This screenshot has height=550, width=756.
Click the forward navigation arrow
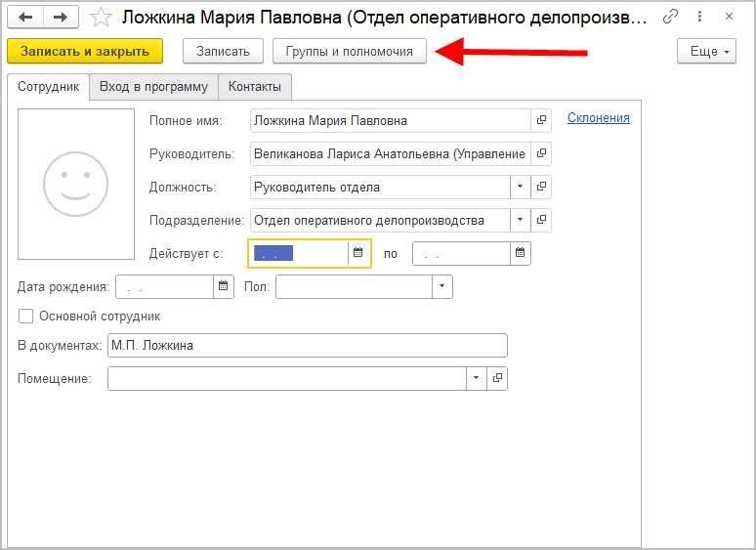click(x=60, y=18)
